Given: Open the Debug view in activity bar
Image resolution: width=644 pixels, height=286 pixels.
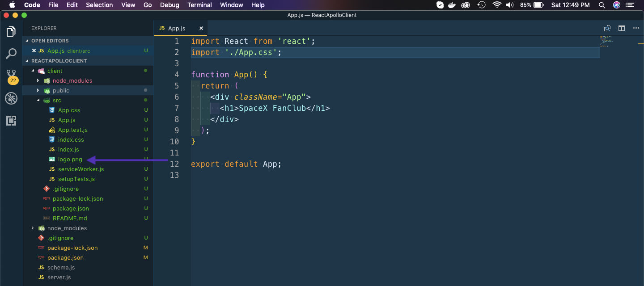Looking at the screenshot, I should [x=11, y=98].
